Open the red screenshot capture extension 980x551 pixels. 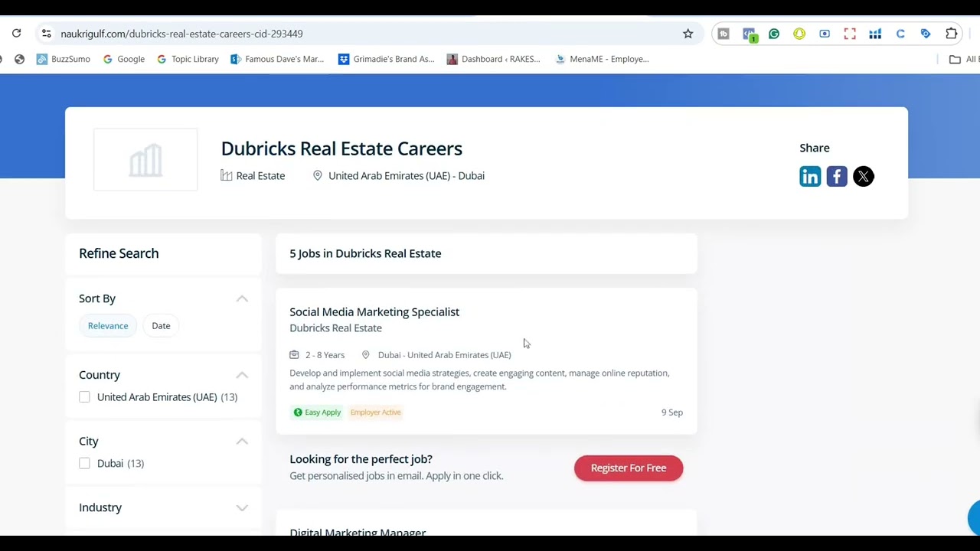pos(850,34)
